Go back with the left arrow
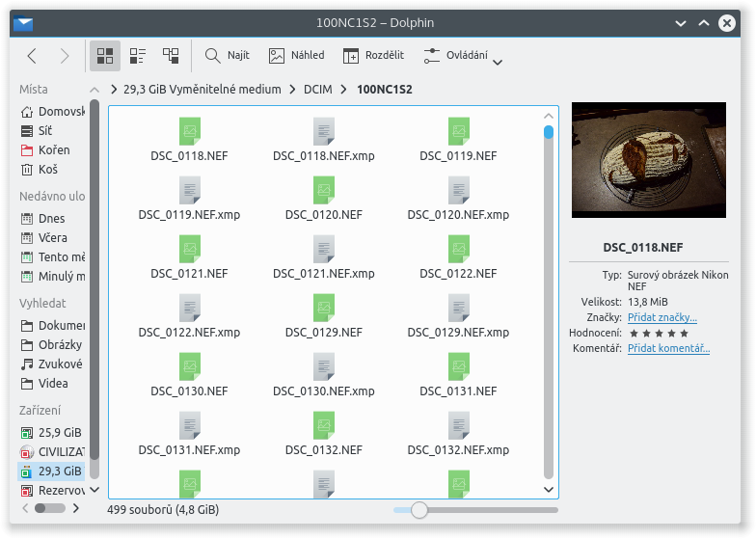Image resolution: width=756 pixels, height=539 pixels. [33, 56]
